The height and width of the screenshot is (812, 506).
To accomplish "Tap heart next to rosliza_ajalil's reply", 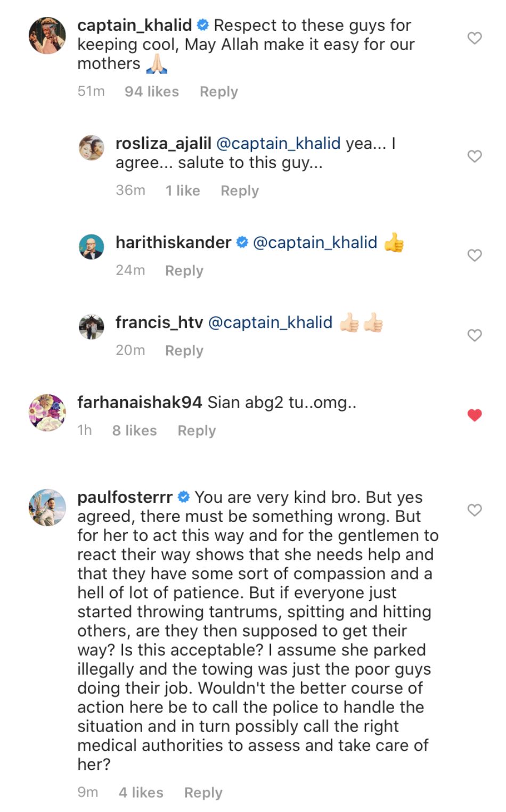I will pyautogui.click(x=474, y=156).
